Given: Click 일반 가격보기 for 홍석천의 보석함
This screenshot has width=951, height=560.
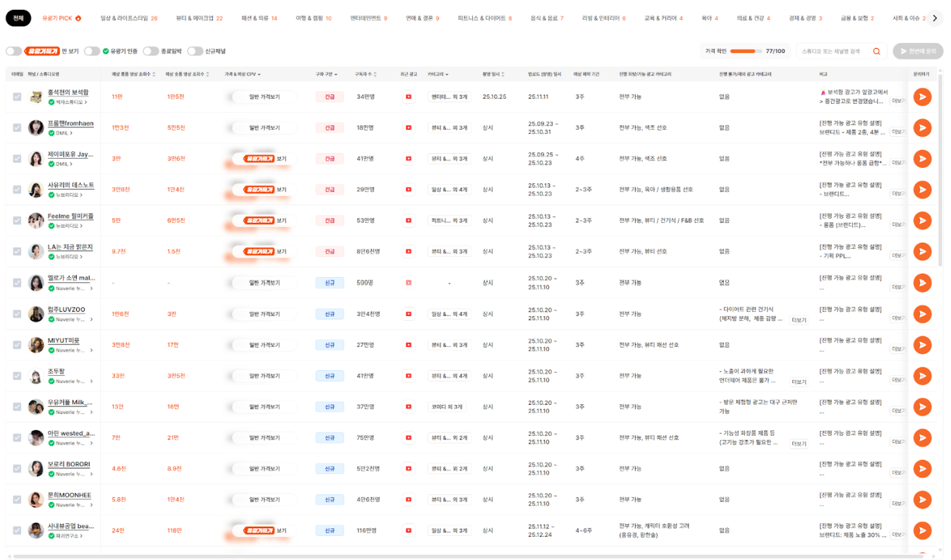Looking at the screenshot, I should [265, 97].
